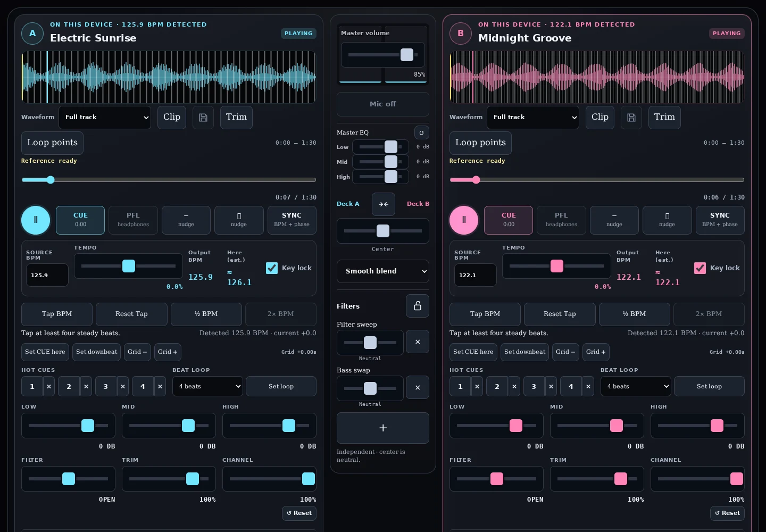Click Set downbeat on Deck B
Viewport: 766px width, 532px height.
tap(525, 352)
